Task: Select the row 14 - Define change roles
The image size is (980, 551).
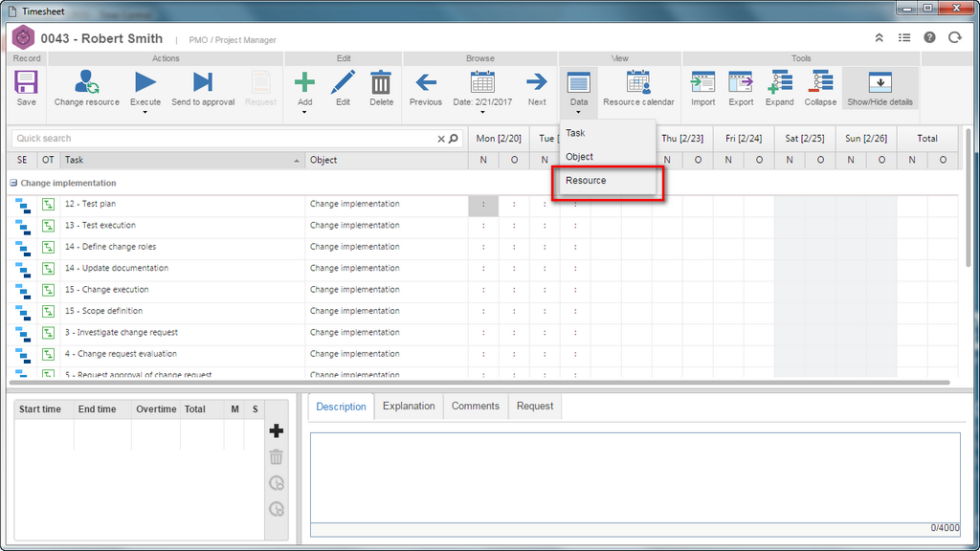Action: (x=482, y=248)
